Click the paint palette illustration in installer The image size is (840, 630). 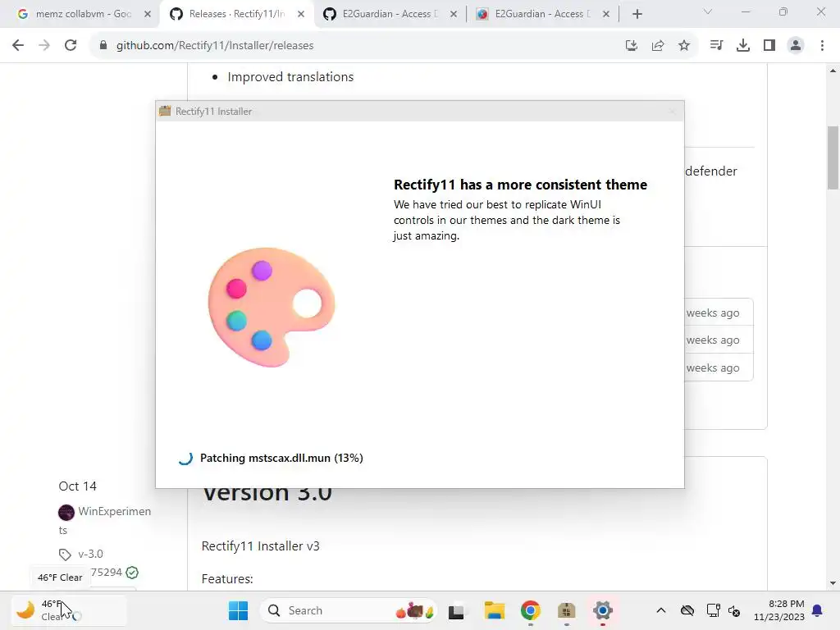271,307
